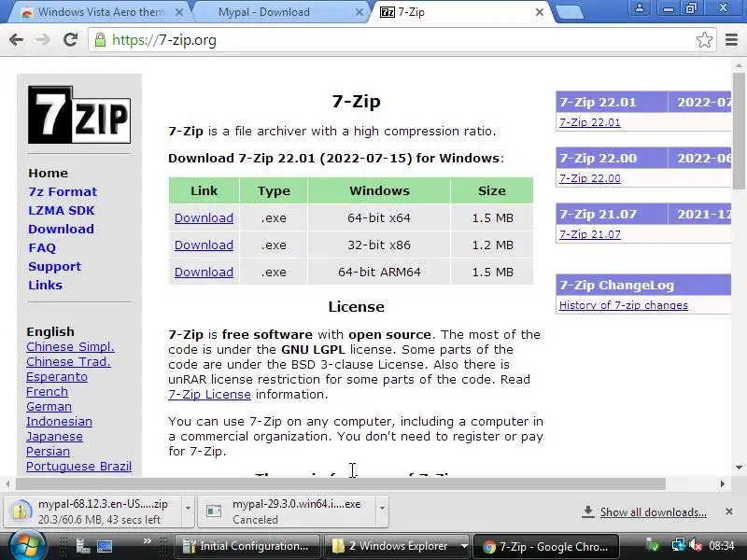The width and height of the screenshot is (747, 560).
Task: Open History of 7-zip changes link
Action: pyautogui.click(x=624, y=305)
